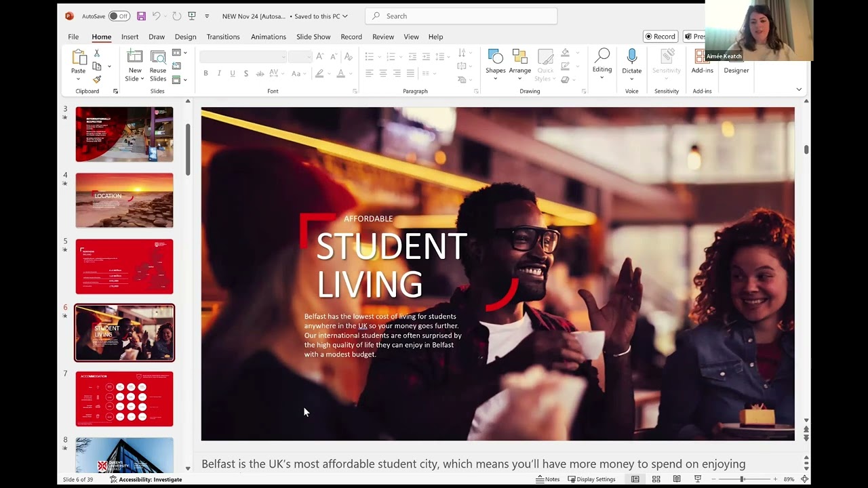Click the Decrease Indent icon
868x488 pixels.
pos(412,56)
